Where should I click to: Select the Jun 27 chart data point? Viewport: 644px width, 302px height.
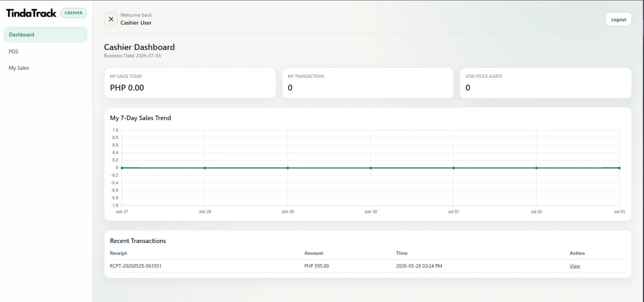pos(122,168)
